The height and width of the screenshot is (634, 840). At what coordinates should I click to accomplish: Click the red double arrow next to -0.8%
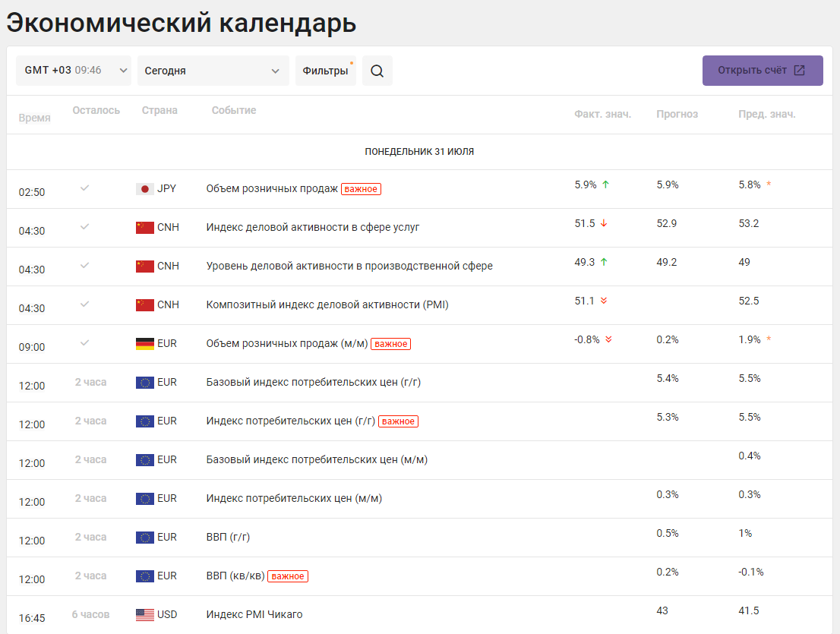608,339
